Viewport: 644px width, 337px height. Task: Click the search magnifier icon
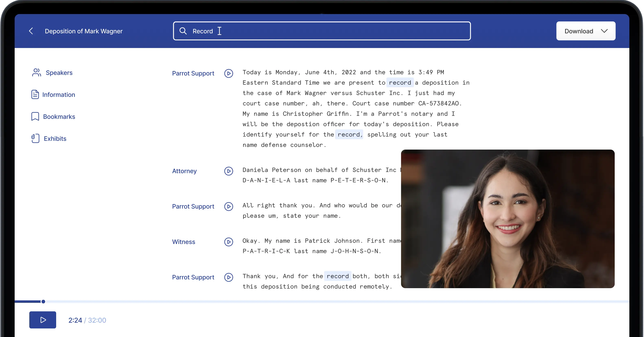183,31
